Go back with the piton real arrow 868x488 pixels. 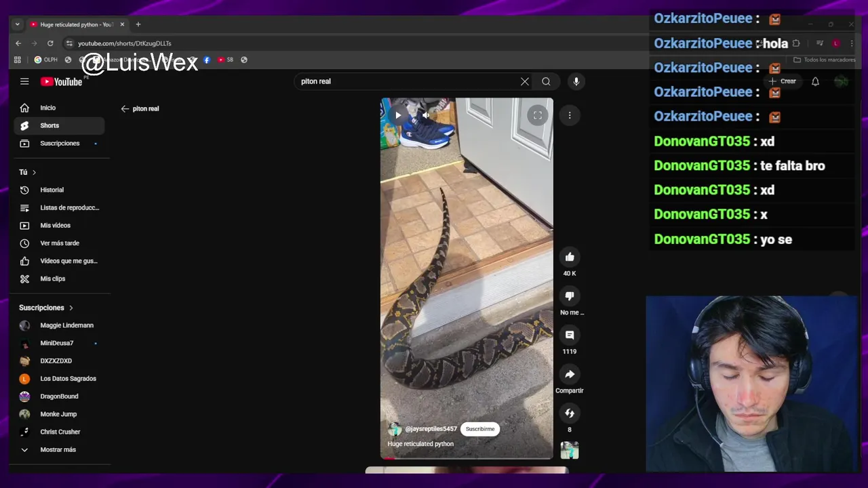tap(125, 108)
